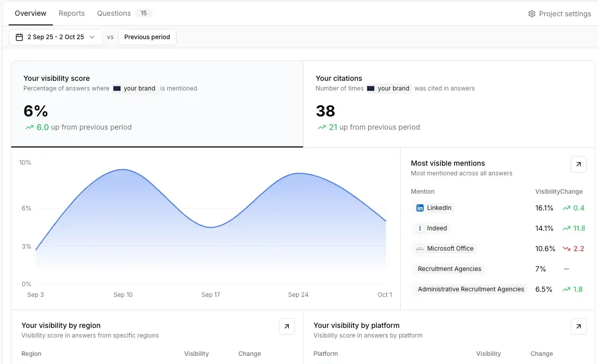Image resolution: width=598 pixels, height=364 pixels.
Task: Open the Indeed mention row
Action: tap(498, 228)
